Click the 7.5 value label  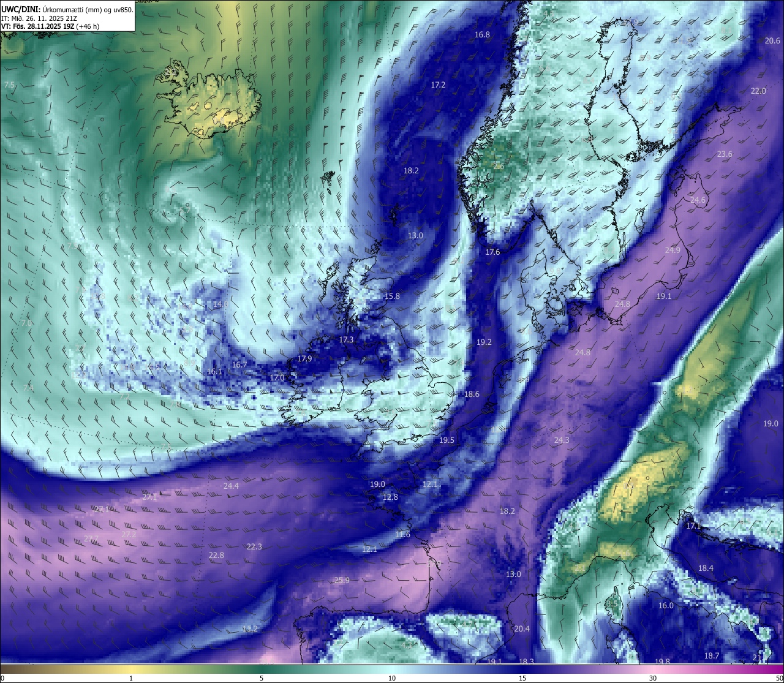[x=9, y=85]
